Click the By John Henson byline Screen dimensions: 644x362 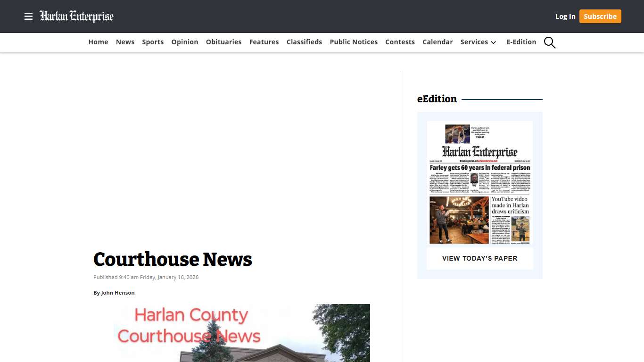coord(114,293)
